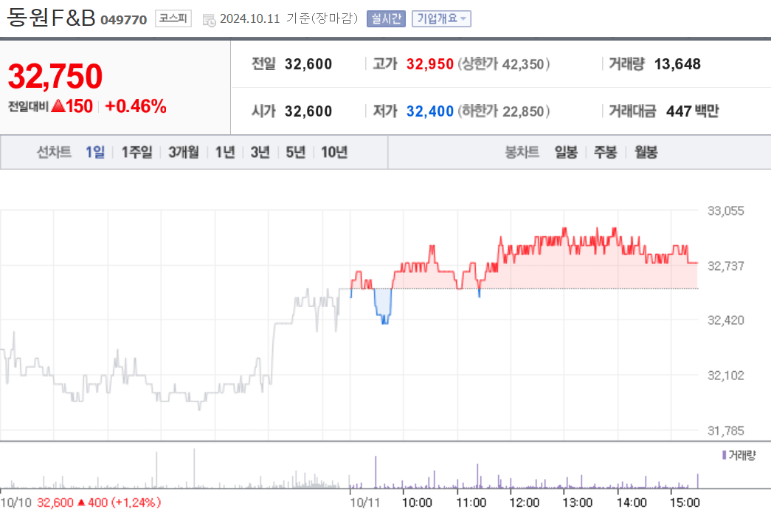Open the 주봉 weekly candle chart
771x532 pixels.
(605, 152)
